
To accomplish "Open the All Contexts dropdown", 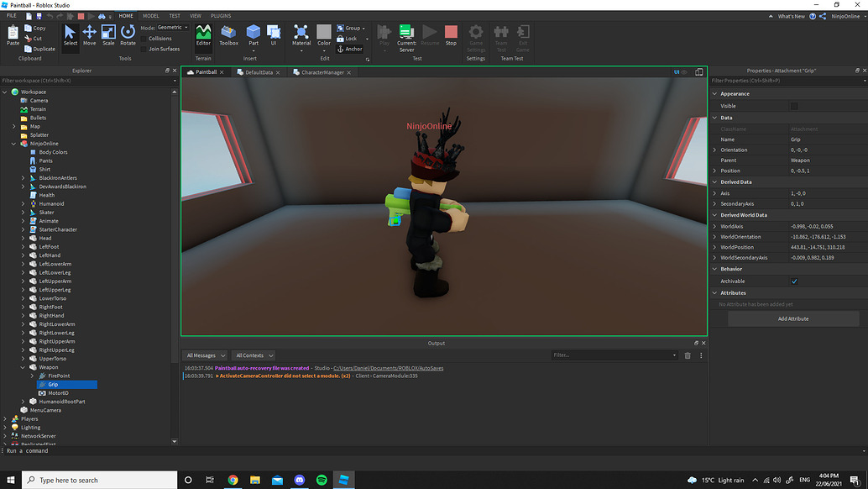I will point(254,355).
